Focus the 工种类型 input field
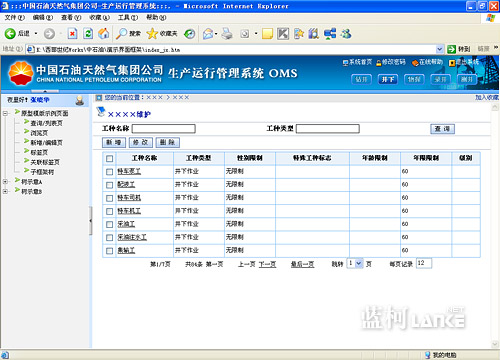The image size is (500, 360). coord(328,129)
